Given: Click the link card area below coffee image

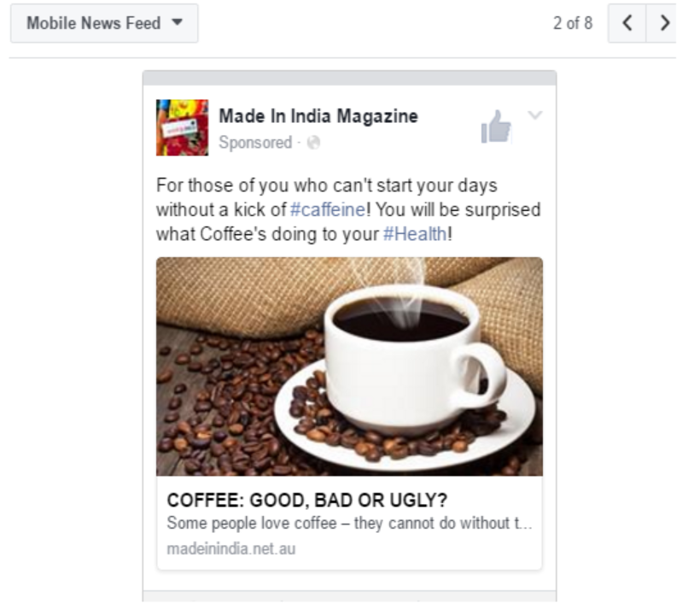Looking at the screenshot, I should pyautogui.click(x=349, y=523).
